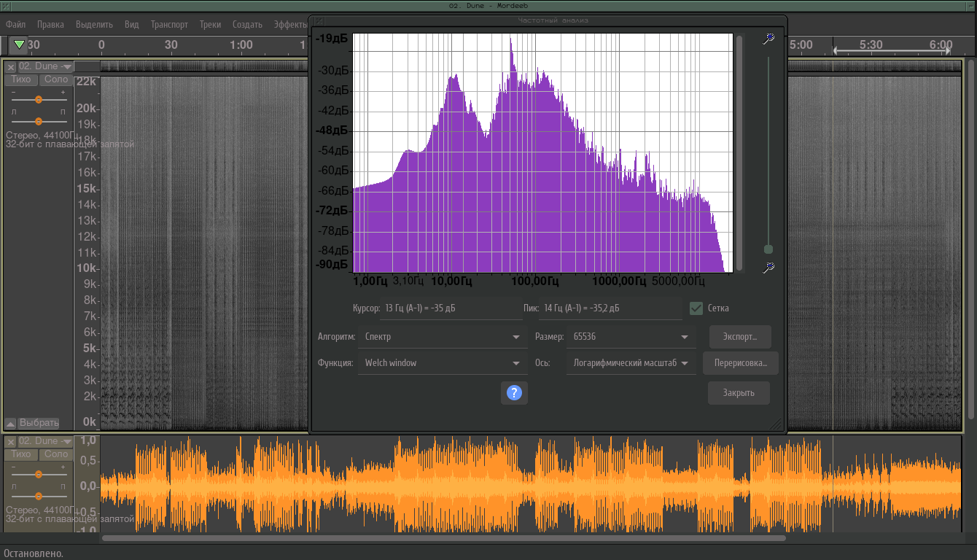Click the 1:00 mark on timeline ruler

[x=241, y=44]
